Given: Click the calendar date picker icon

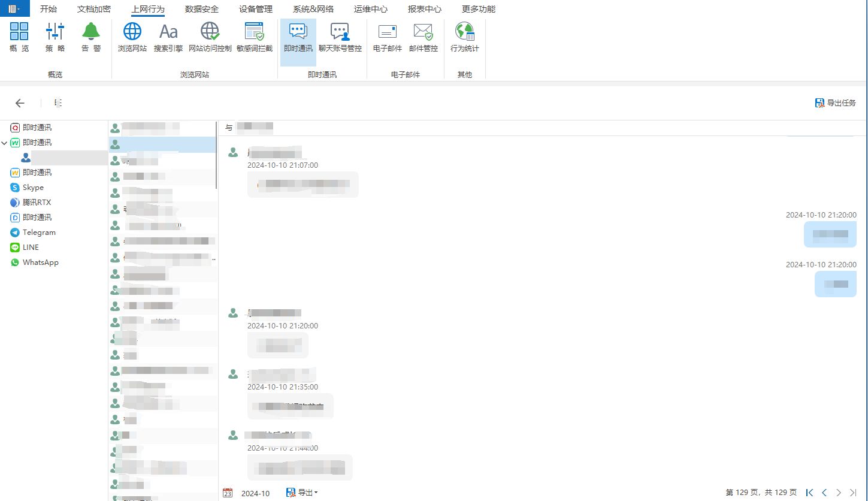Looking at the screenshot, I should [228, 493].
